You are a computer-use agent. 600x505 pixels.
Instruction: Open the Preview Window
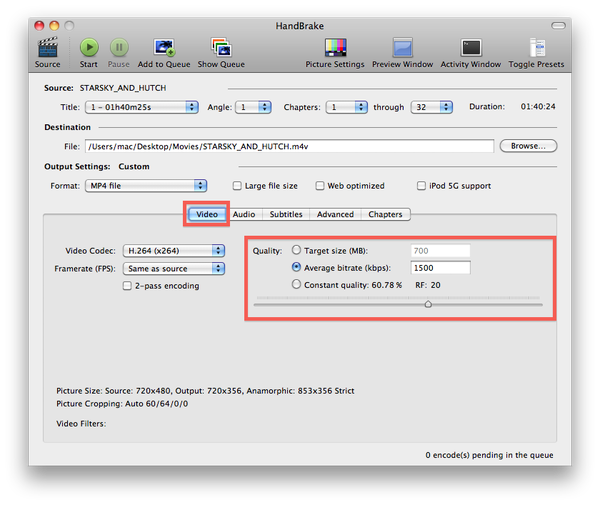pos(403,47)
